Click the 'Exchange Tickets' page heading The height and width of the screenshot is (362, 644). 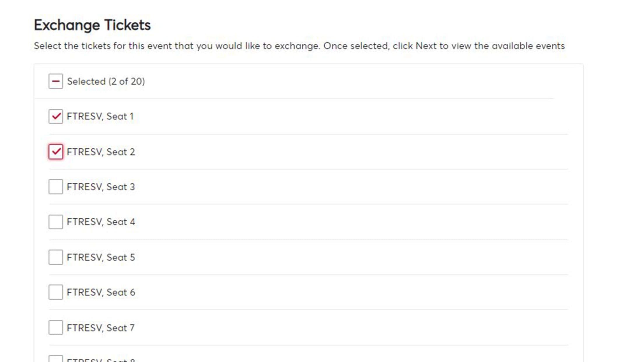tap(92, 24)
